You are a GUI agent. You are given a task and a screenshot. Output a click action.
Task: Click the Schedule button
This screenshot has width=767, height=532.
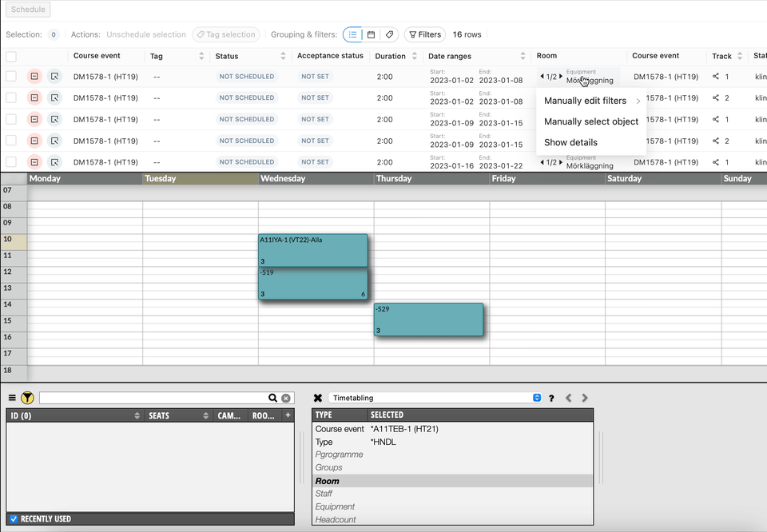pyautogui.click(x=28, y=10)
